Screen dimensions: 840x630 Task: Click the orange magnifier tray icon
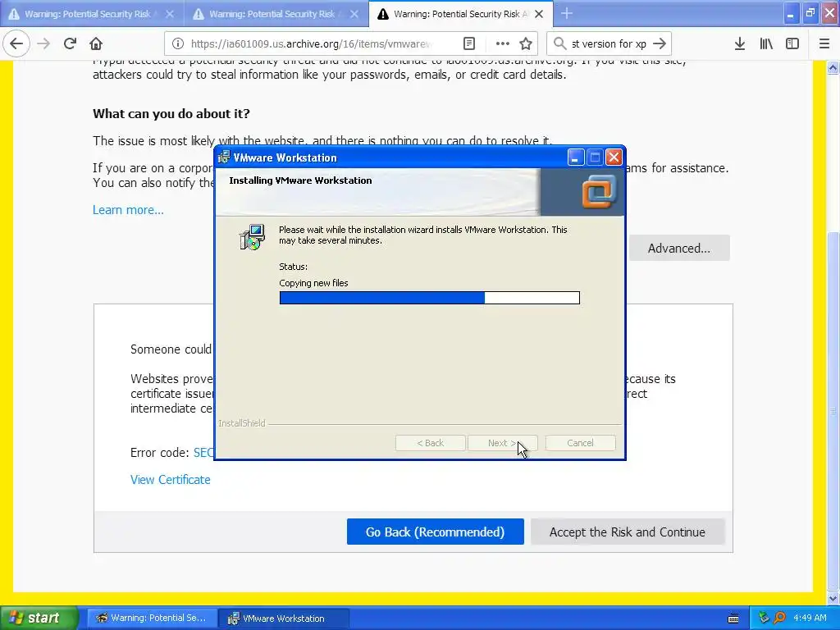click(779, 618)
